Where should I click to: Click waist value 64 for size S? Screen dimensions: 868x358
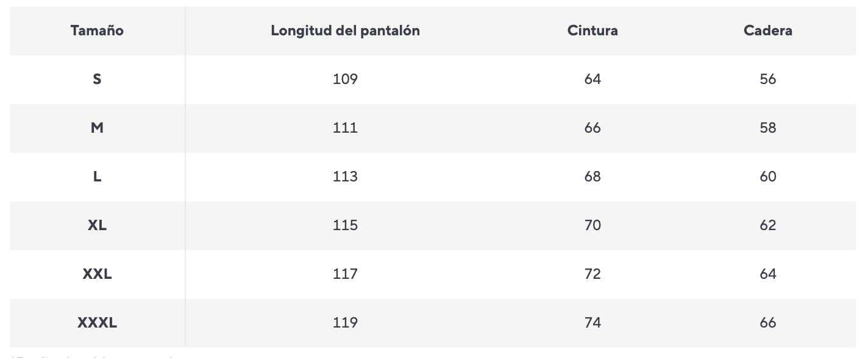tap(592, 79)
